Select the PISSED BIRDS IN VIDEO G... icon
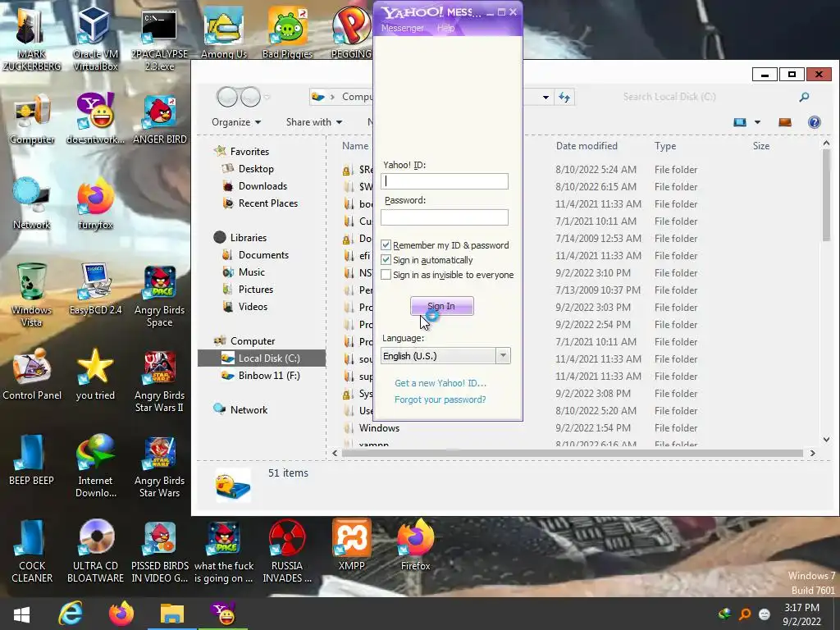 point(160,550)
